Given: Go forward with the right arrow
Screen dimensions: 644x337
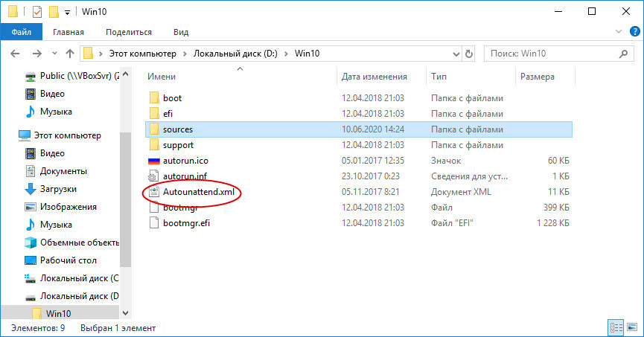Looking at the screenshot, I should (37, 54).
